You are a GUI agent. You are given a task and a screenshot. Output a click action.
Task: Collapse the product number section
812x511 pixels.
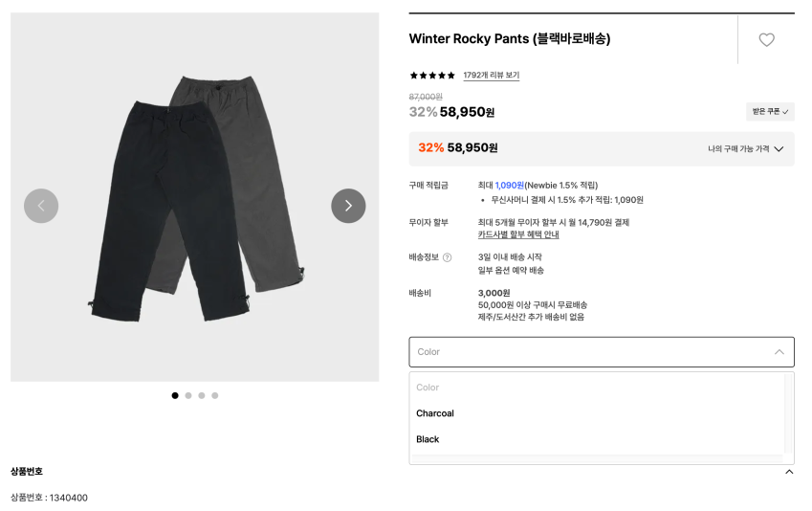tap(788, 472)
